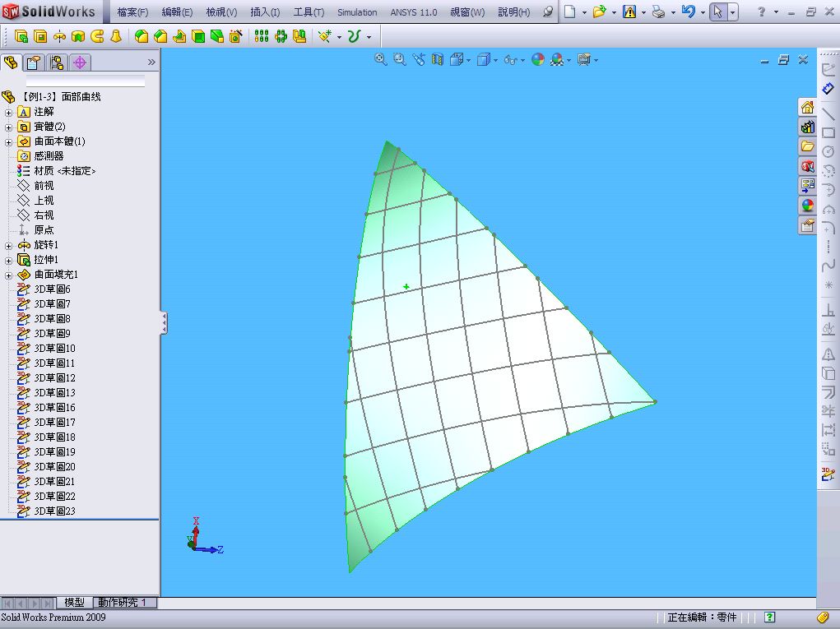Click the Undo arrow icon
Screen dimensions: 840x629
pos(689,12)
